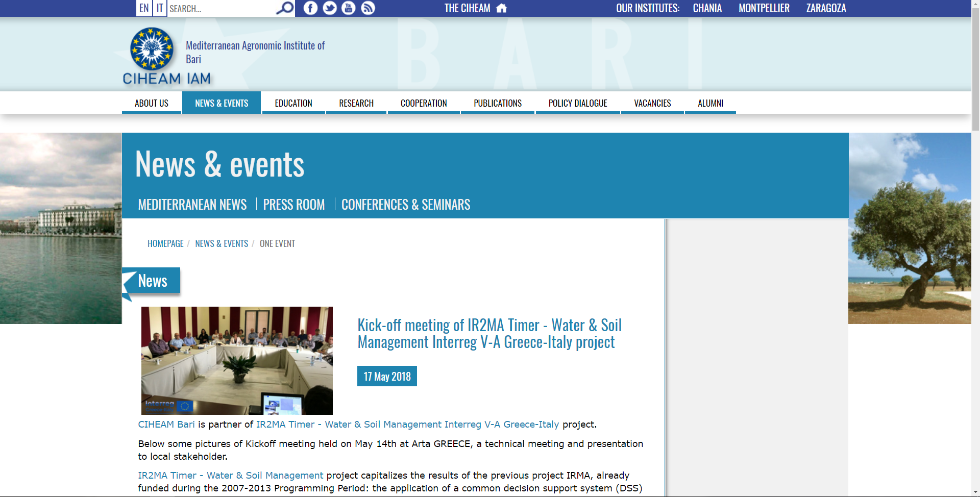This screenshot has width=980, height=497.
Task: Open the IR2MA Timer - Water & Soil Management link
Action: point(230,475)
